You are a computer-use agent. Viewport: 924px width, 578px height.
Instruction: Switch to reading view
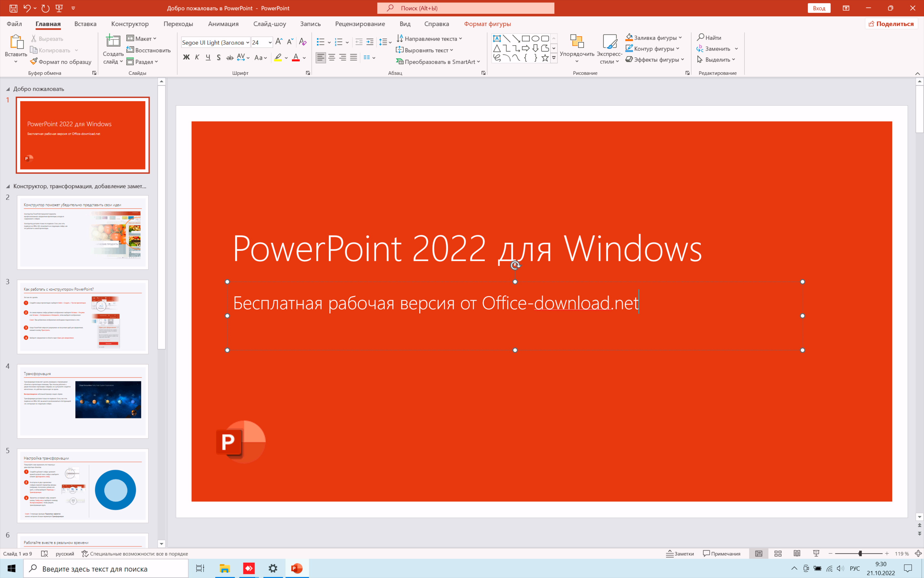click(x=797, y=554)
